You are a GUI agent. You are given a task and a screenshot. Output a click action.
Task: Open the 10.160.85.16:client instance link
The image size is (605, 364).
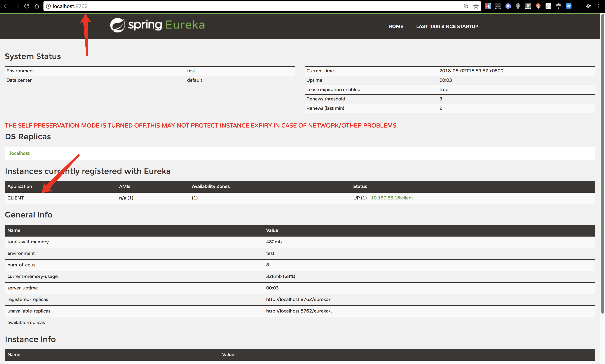(x=392, y=198)
